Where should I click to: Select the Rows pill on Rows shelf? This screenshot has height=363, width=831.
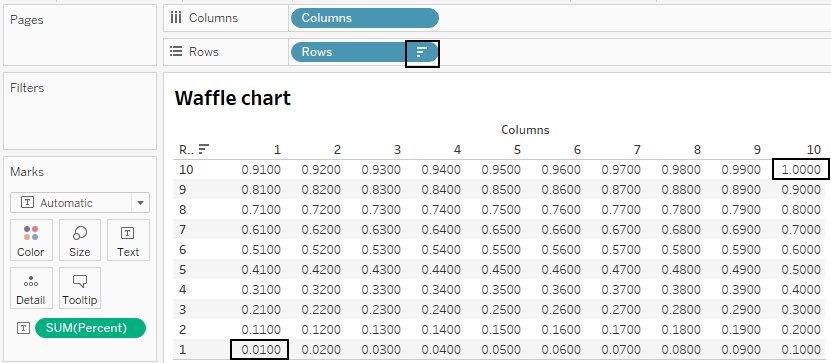point(365,52)
